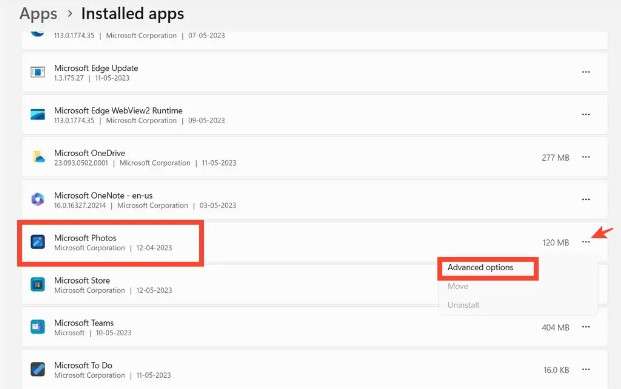This screenshot has width=621, height=389.
Task: Select the Microsoft Edge WebView2 Runtime name
Action: click(118, 111)
